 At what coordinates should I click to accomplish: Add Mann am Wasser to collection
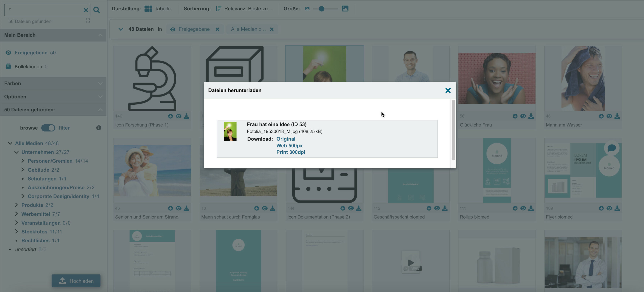point(601,116)
